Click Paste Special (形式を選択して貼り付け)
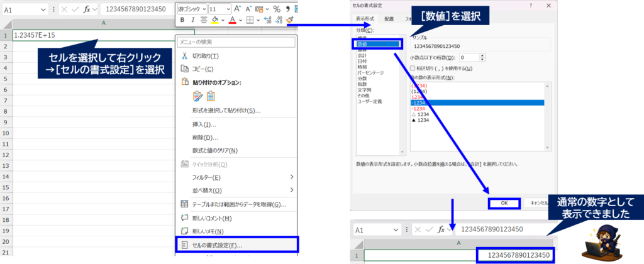Screen dimensions: 644x264 tap(237, 111)
